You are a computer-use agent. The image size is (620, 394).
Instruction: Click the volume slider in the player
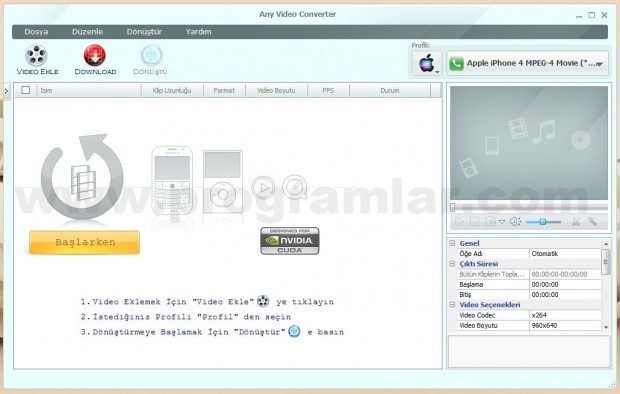pyautogui.click(x=543, y=222)
